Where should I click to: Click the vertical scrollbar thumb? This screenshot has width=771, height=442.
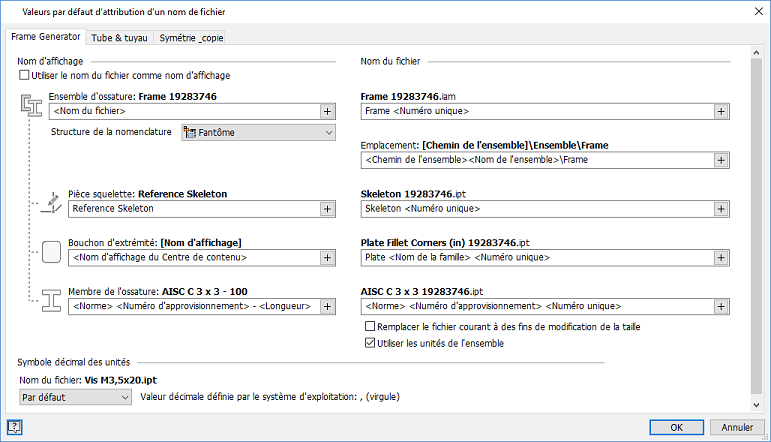[756, 227]
